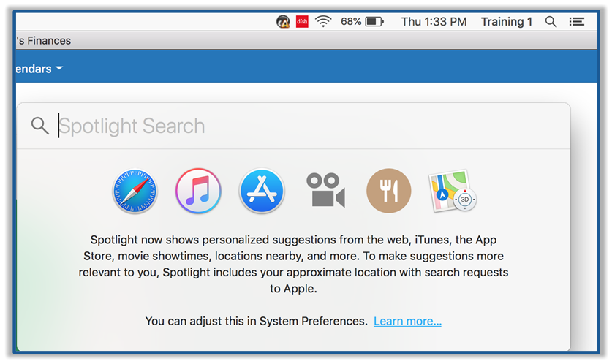Screen dimensions: 612x364
Task: Open Notification Center list icon
Action: click(x=577, y=22)
